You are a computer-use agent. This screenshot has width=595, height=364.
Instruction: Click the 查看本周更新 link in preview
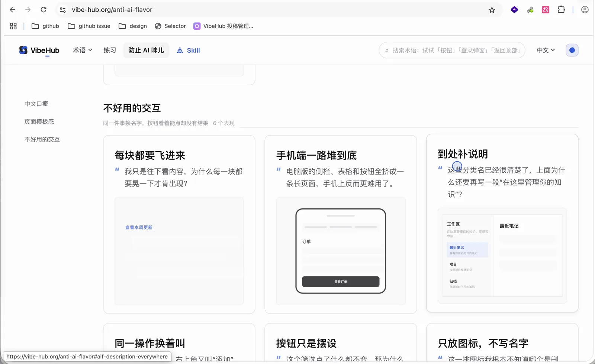pyautogui.click(x=139, y=227)
